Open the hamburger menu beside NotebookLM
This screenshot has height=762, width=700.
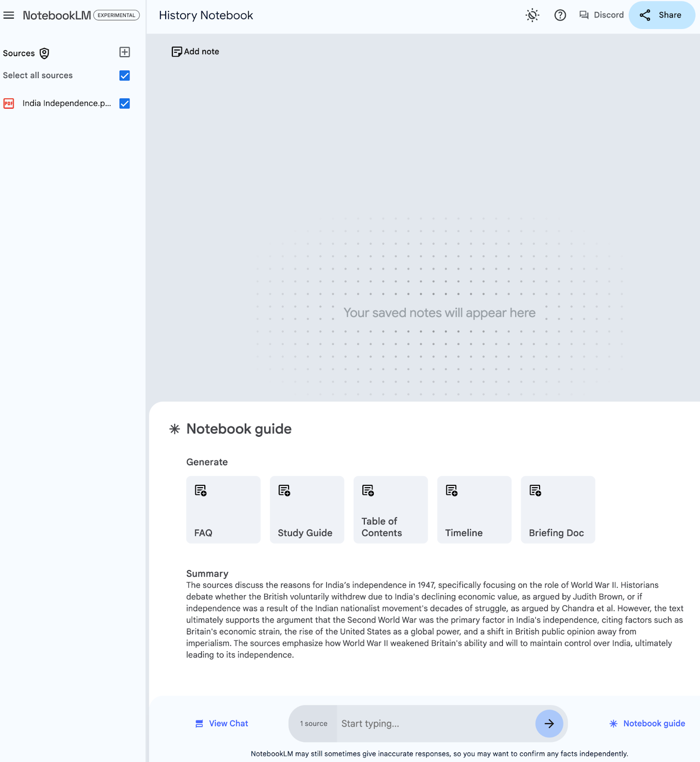[x=9, y=15]
